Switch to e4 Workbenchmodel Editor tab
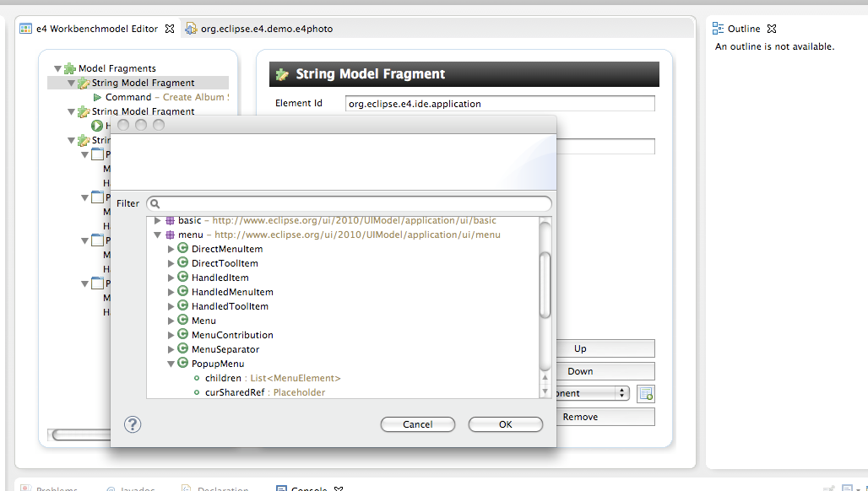The image size is (868, 491). [x=97, y=29]
